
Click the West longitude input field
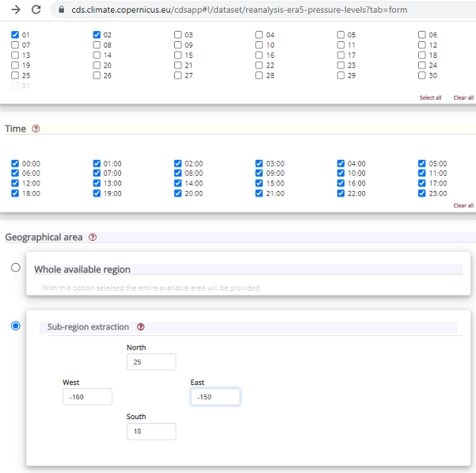[87, 397]
